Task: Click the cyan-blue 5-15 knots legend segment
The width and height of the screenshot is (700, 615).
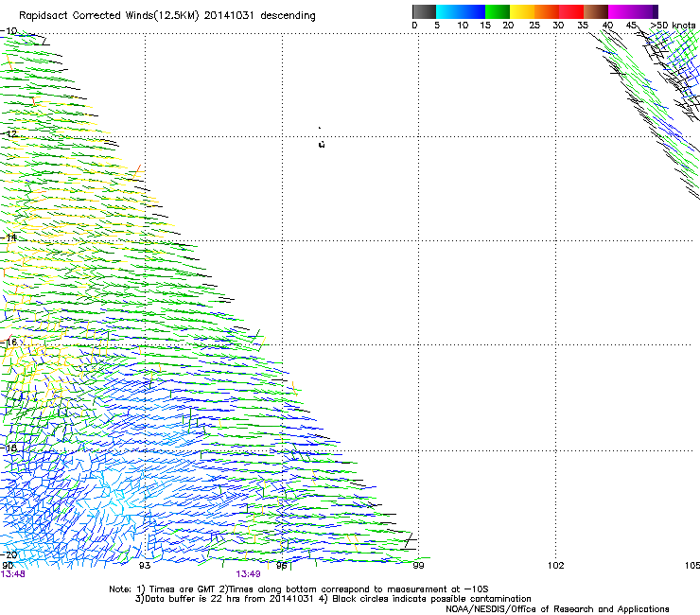Action: (461, 11)
